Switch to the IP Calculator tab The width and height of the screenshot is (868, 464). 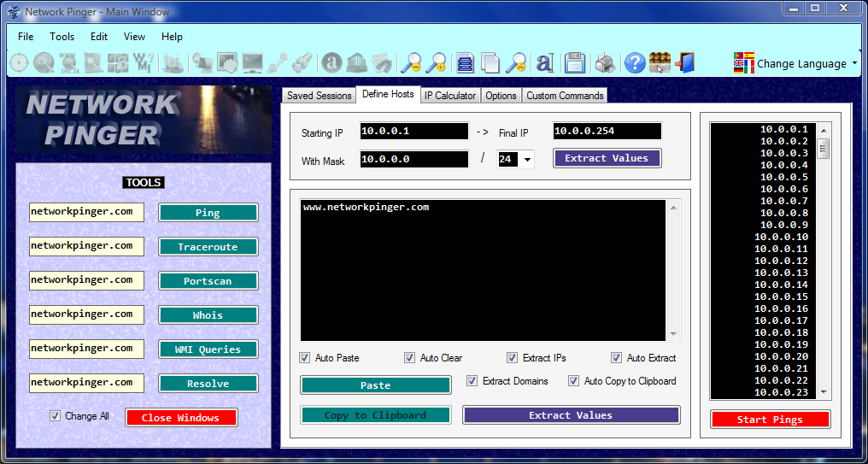click(x=450, y=96)
